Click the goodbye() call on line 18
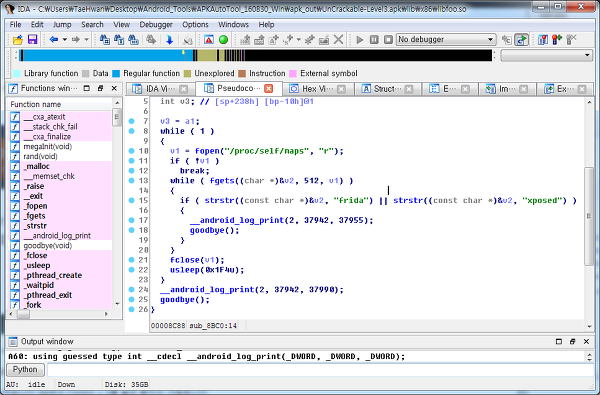The width and height of the screenshot is (600, 395). [214, 230]
